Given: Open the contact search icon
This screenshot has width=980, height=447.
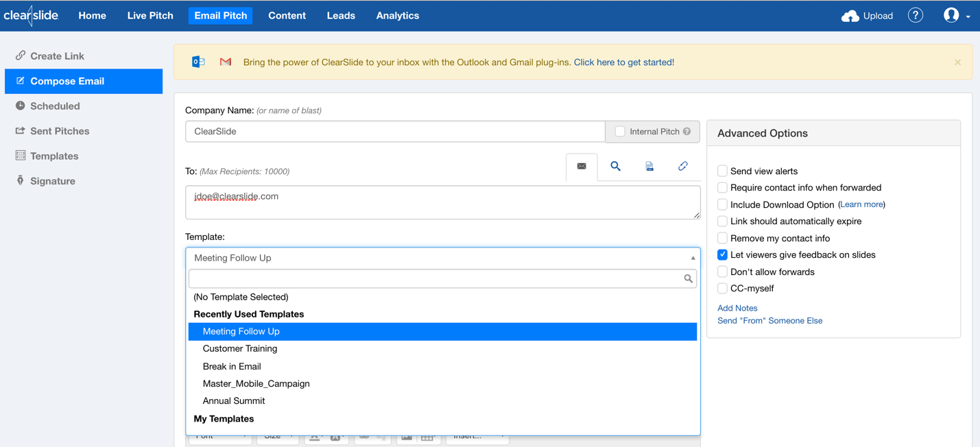Looking at the screenshot, I should point(615,166).
